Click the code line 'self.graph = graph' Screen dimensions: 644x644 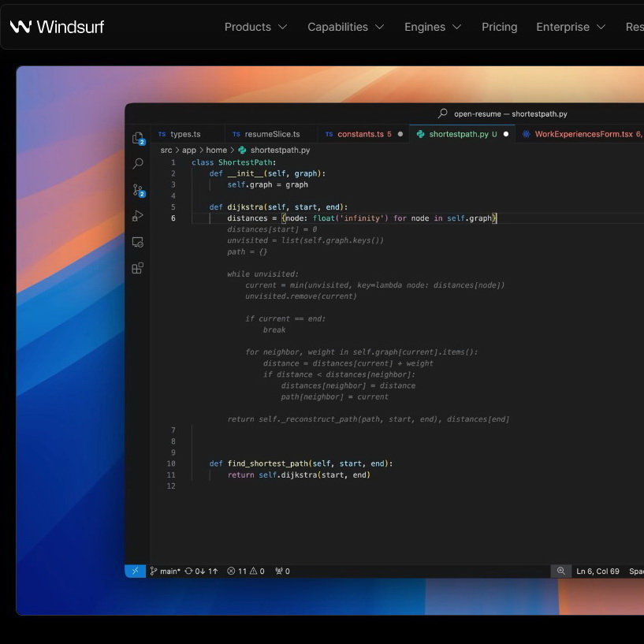point(267,184)
